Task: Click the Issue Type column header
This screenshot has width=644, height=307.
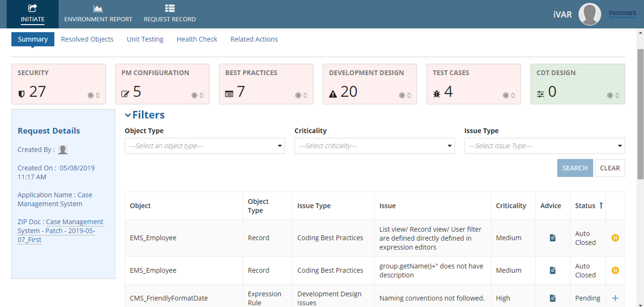Action: (314, 206)
